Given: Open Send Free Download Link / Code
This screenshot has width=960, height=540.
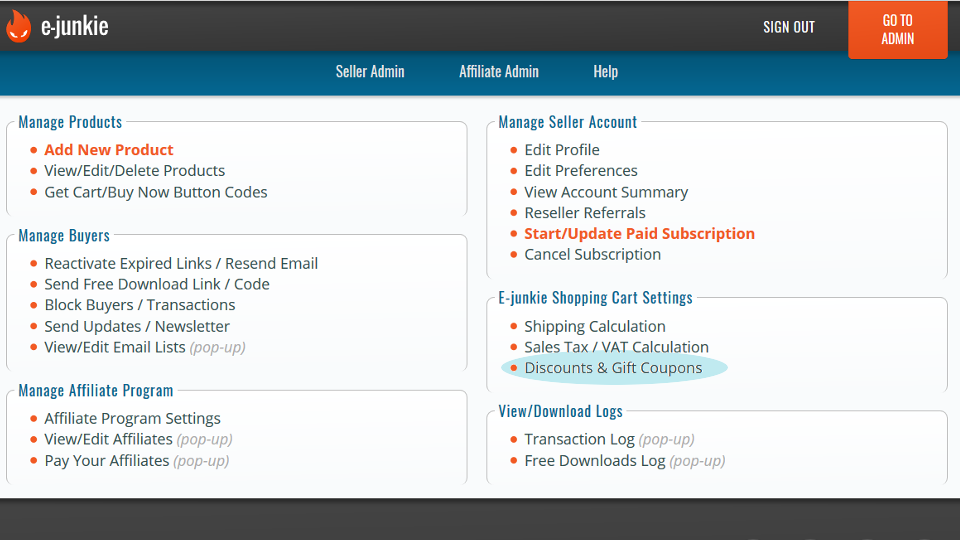Looking at the screenshot, I should point(156,285).
